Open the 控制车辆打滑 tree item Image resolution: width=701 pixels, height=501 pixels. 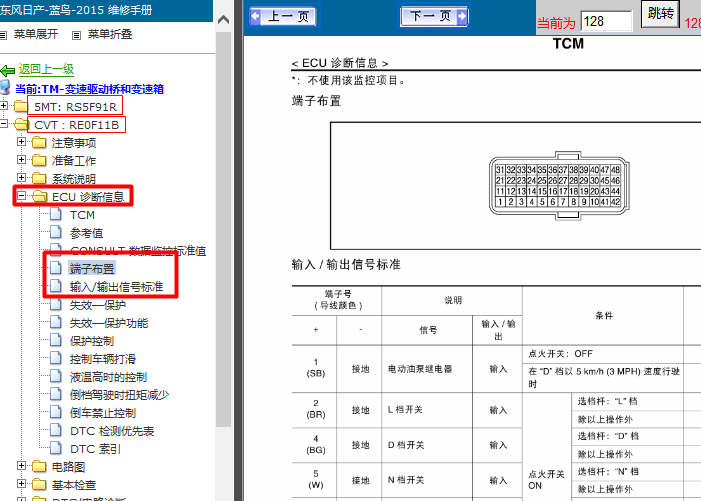pyautogui.click(x=102, y=359)
